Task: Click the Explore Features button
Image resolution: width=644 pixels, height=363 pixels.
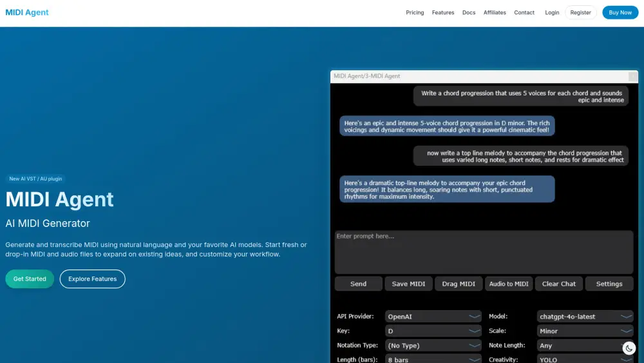Action: [x=93, y=279]
